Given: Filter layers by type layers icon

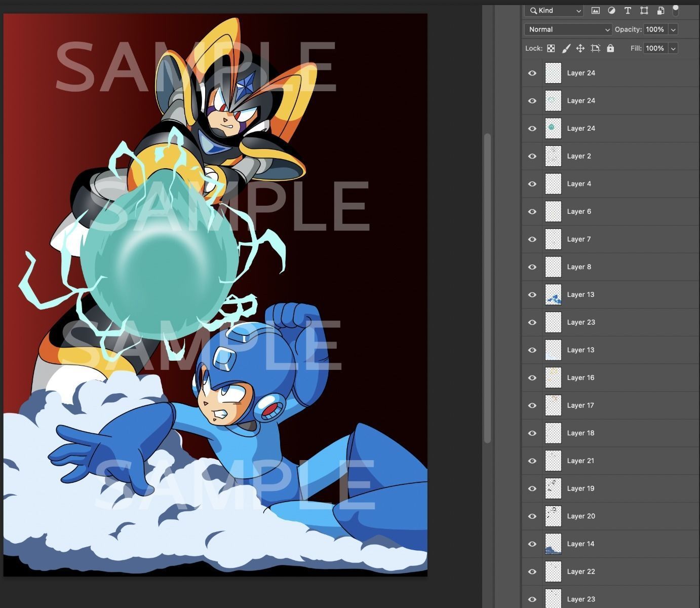Looking at the screenshot, I should click(628, 11).
